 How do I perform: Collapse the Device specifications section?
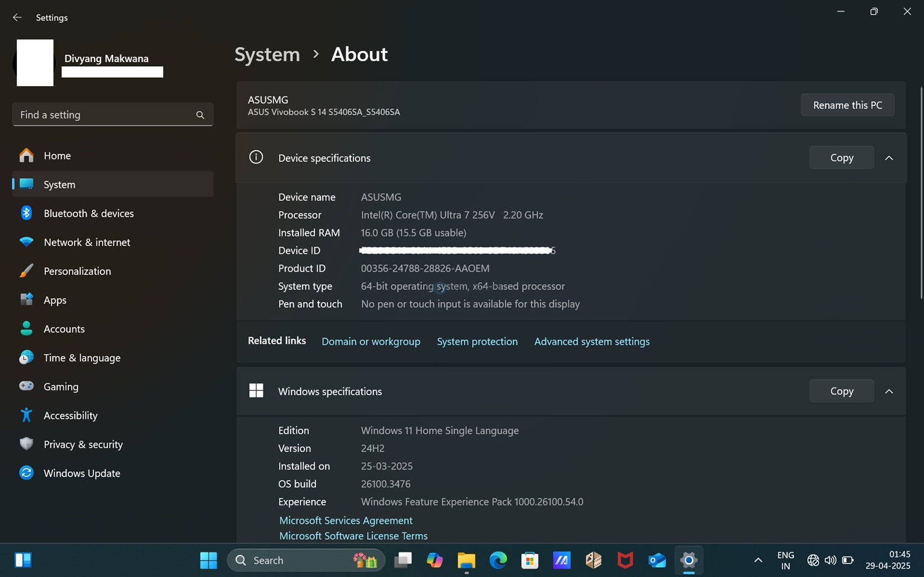click(889, 158)
